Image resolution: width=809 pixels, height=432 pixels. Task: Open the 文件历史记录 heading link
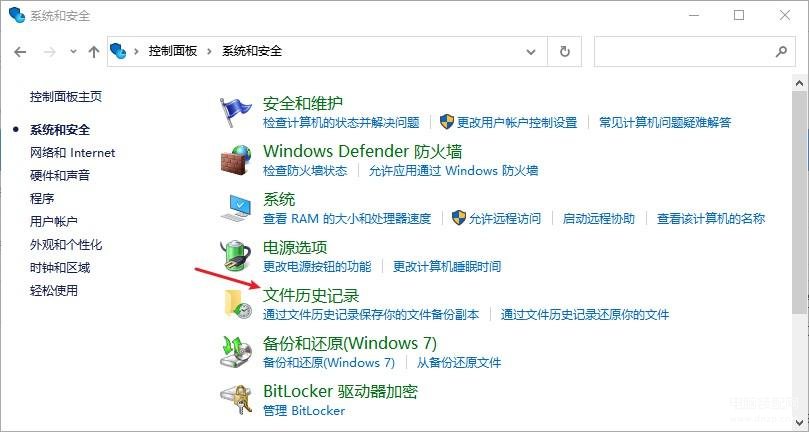(x=311, y=295)
